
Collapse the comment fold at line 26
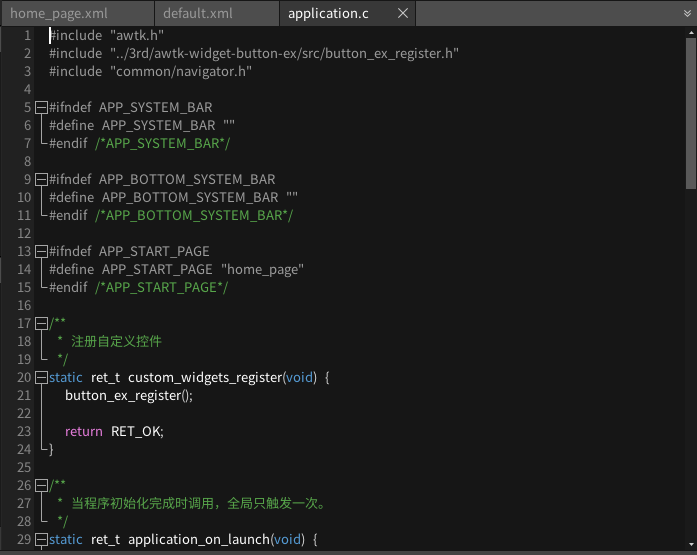(x=41, y=485)
